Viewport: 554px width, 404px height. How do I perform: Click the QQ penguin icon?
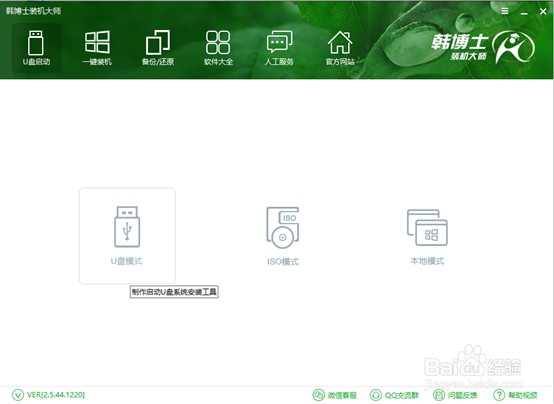coord(376,395)
